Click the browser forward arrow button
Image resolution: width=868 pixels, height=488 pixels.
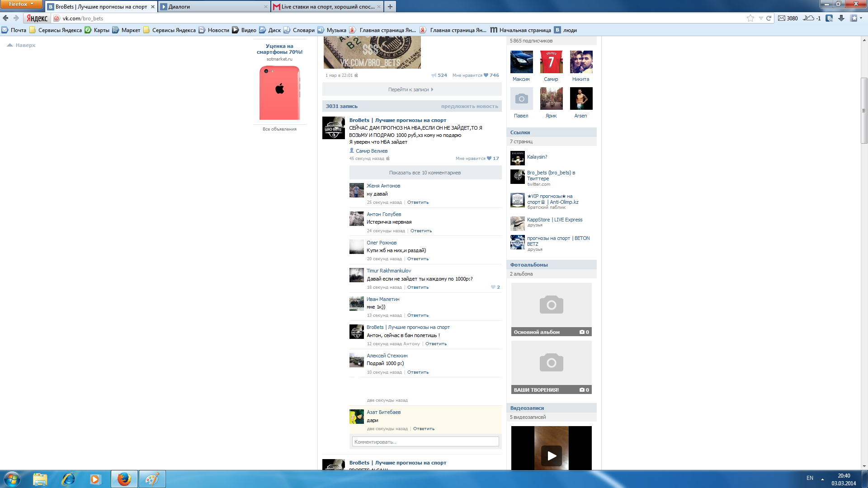(x=16, y=18)
